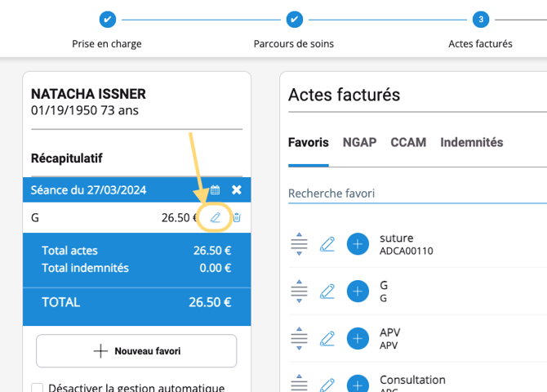This screenshot has width=547, height=392.
Task: Close the Séance du 27/03/2024 session
Action: point(237,189)
